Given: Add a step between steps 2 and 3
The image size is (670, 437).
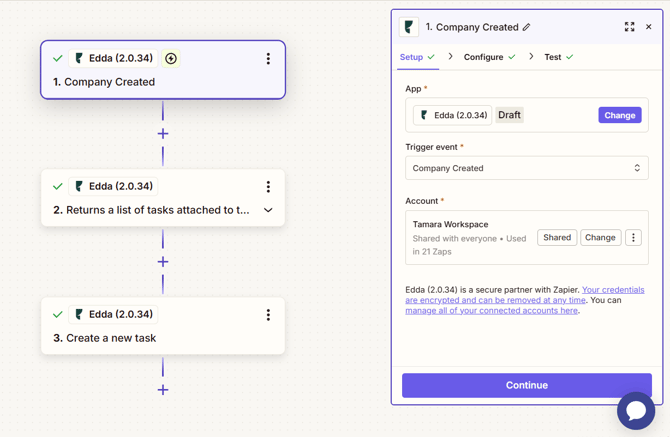Looking at the screenshot, I should [x=163, y=262].
